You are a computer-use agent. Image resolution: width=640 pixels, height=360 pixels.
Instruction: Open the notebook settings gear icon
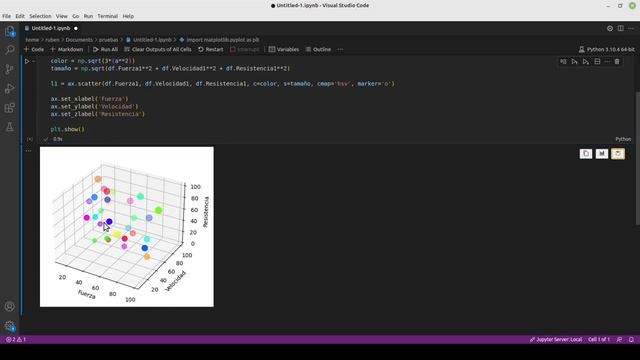609,29
